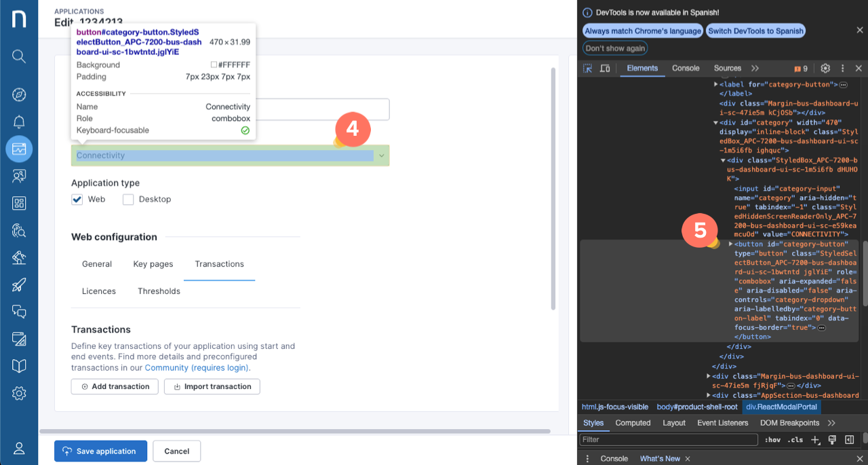Open the Console tab in DevTools
This screenshot has width=868, height=465.
coord(686,69)
